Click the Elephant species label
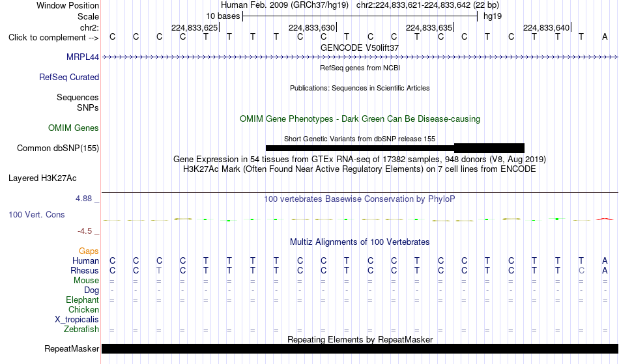The image size is (619, 364). pos(83,300)
